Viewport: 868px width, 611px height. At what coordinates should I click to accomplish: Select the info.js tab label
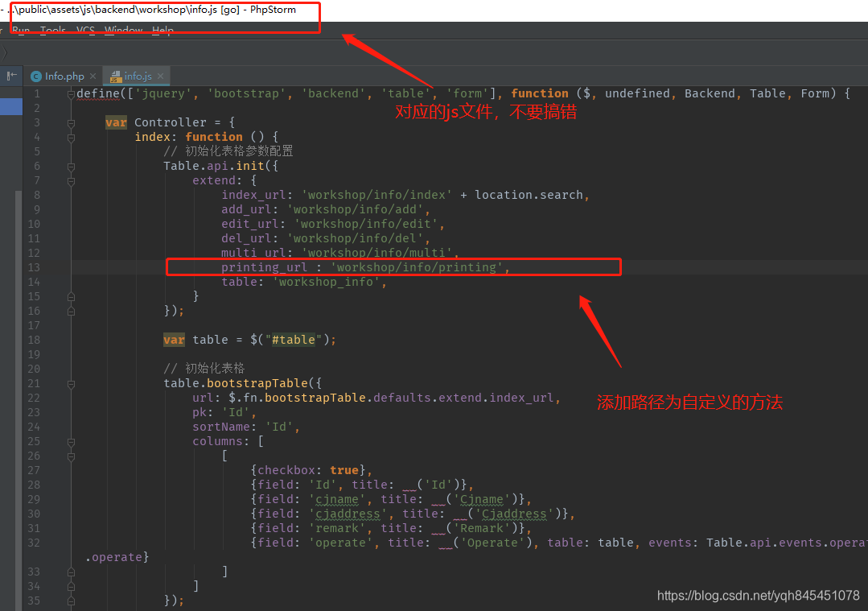pos(138,76)
